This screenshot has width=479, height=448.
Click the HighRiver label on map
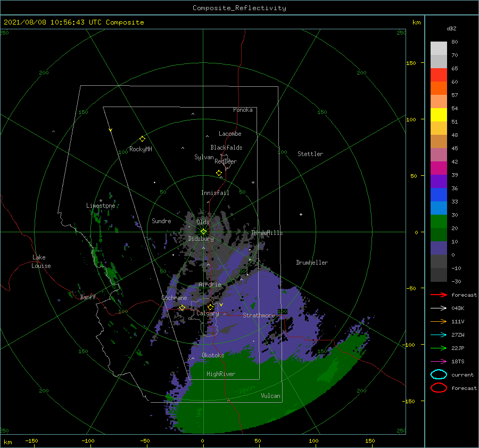click(x=221, y=374)
